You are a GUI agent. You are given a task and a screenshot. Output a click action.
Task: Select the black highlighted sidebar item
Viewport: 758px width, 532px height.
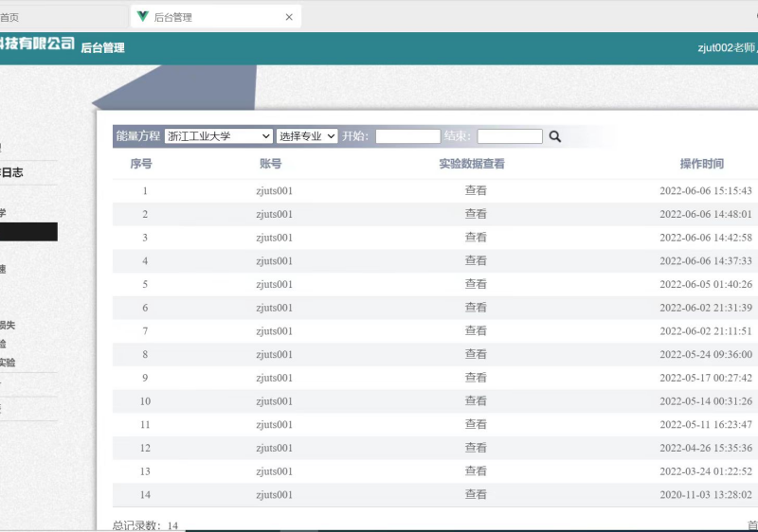pyautogui.click(x=28, y=232)
